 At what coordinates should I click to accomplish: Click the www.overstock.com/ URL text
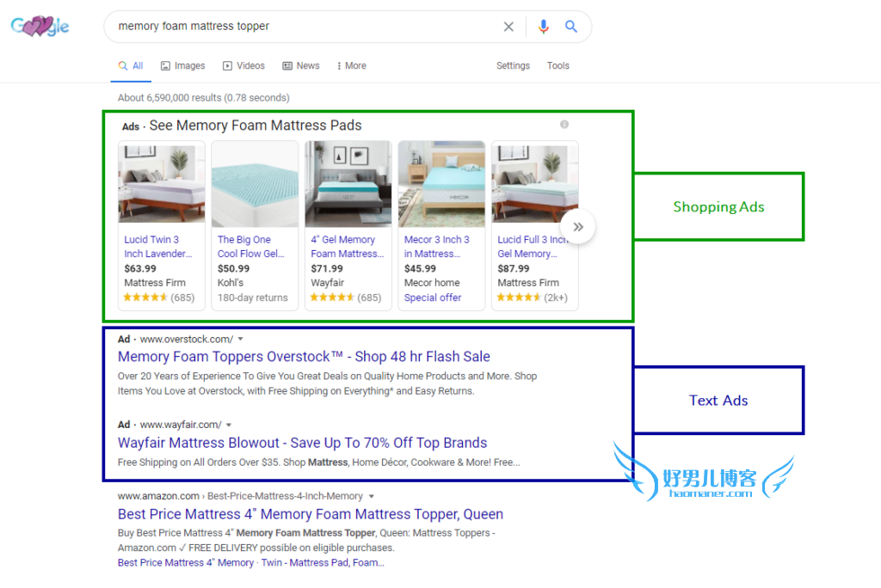pos(187,340)
